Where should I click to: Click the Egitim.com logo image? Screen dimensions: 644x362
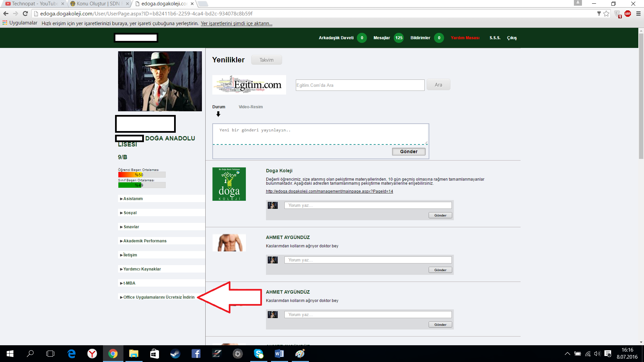249,85
